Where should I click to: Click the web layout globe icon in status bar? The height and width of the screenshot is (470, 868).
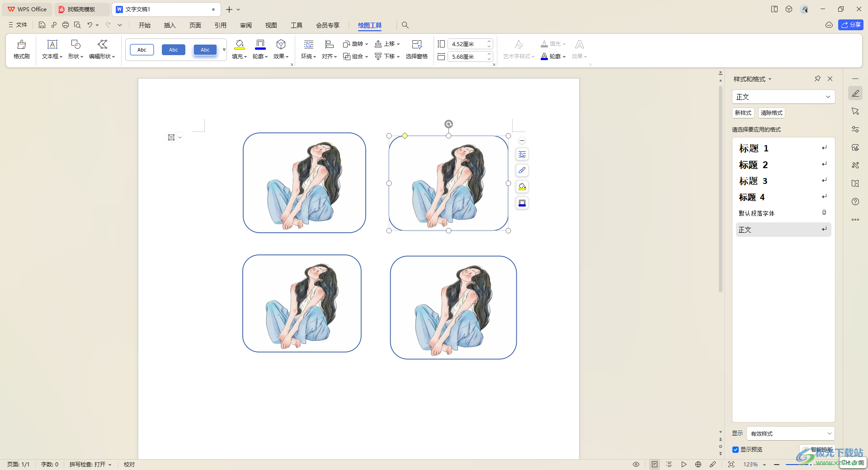[698, 464]
